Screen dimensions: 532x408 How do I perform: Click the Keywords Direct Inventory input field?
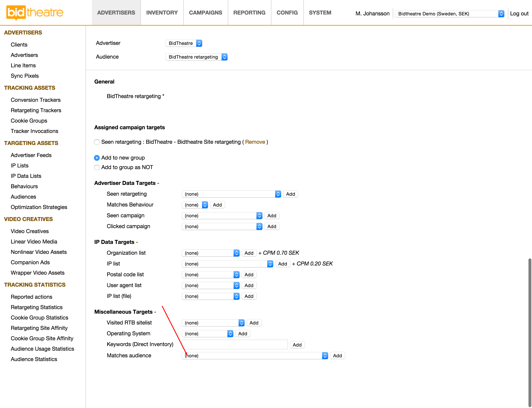[235, 345]
